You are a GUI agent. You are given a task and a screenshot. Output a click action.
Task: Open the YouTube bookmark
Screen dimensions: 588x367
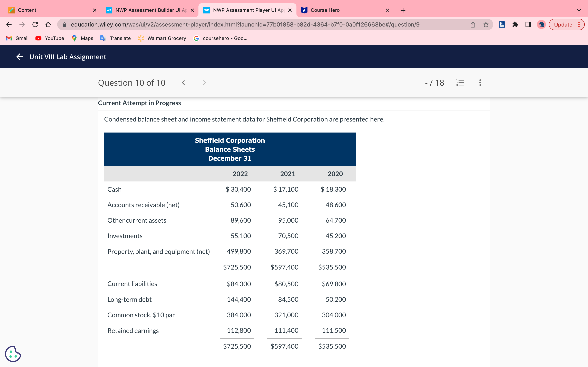pyautogui.click(x=50, y=38)
